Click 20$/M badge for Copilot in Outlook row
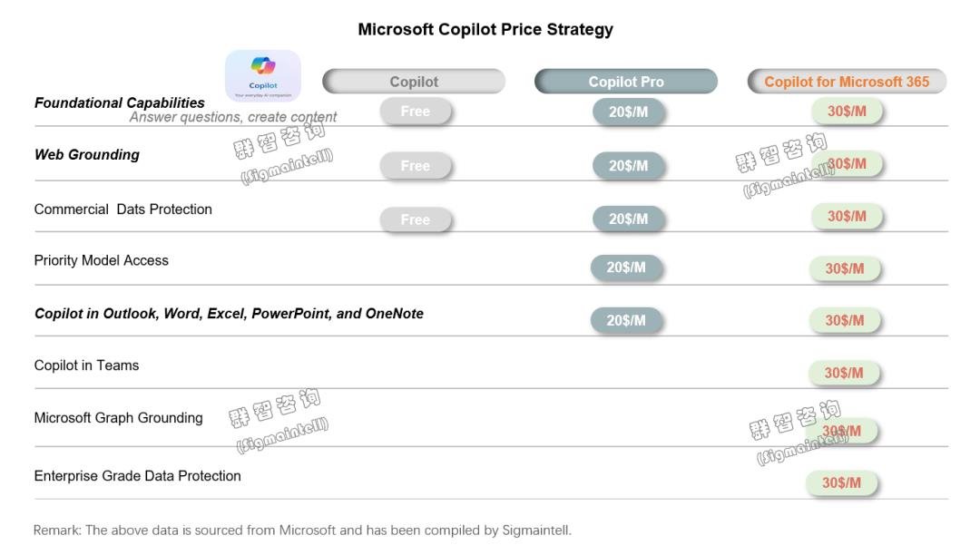The width and height of the screenshot is (980, 555). coord(626,320)
